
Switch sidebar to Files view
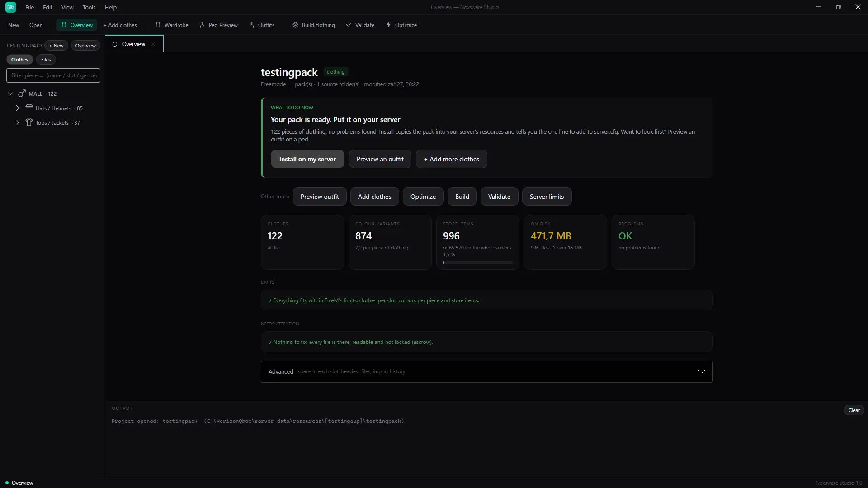(x=46, y=60)
